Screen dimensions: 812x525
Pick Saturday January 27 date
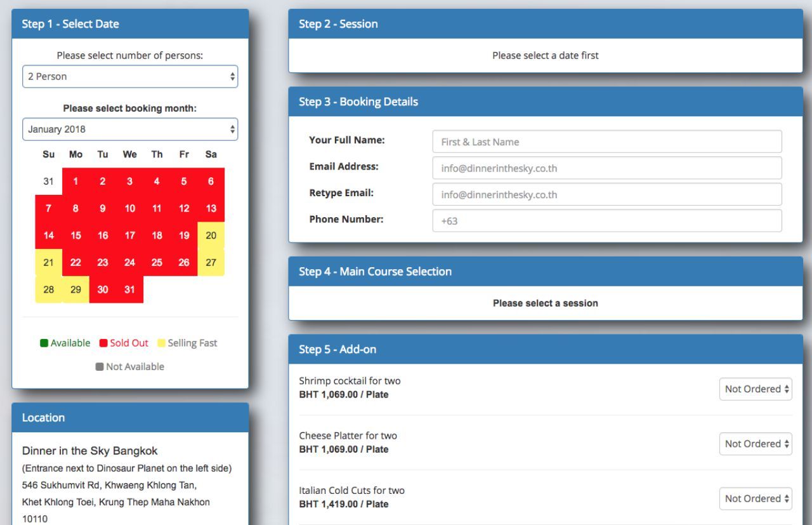coord(211,262)
